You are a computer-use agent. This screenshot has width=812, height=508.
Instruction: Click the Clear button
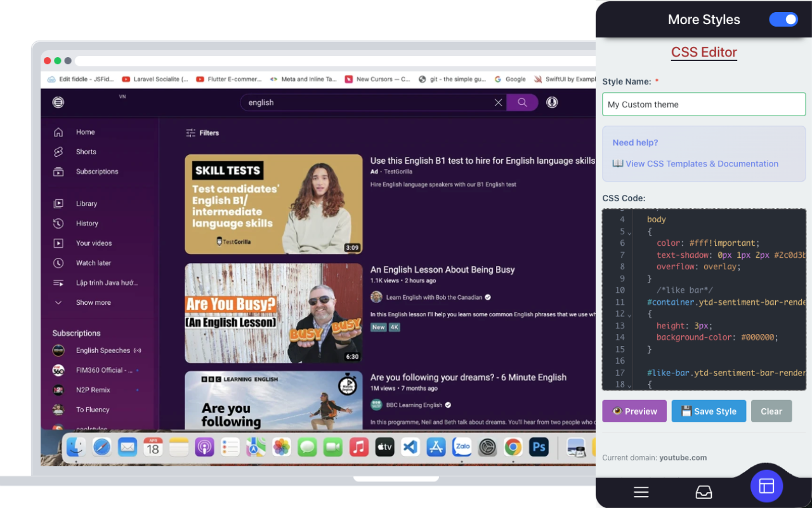771,411
